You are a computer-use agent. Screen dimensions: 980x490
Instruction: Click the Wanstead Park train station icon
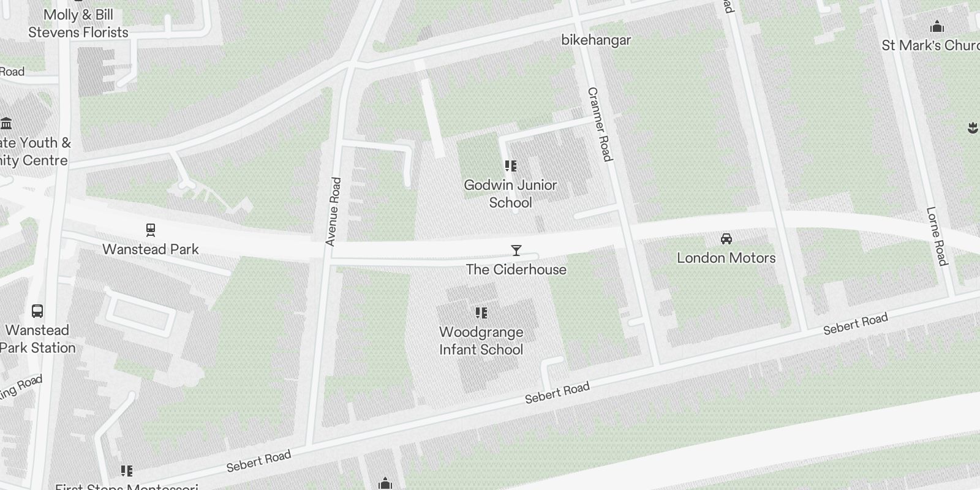click(x=151, y=230)
